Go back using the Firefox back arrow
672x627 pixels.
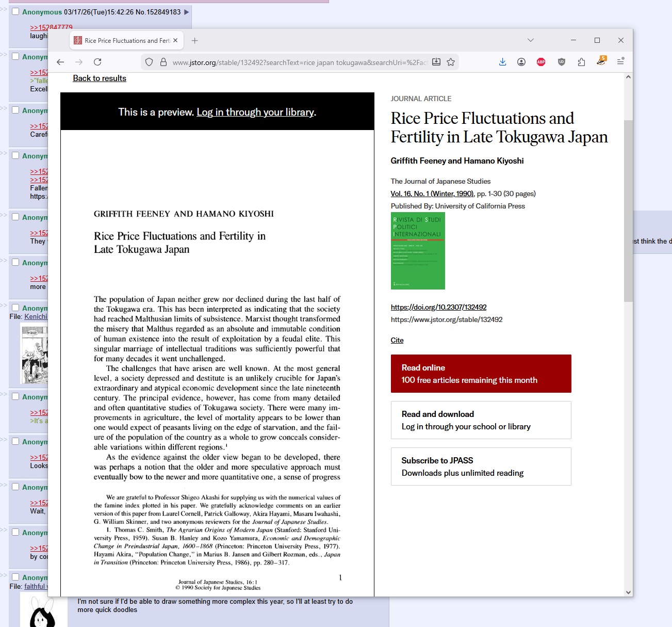coord(60,62)
